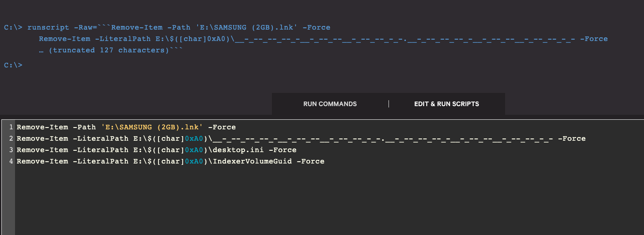Screen dimensions: 644x235
Task: Select line number 4 in the gutter
Action: (10, 161)
